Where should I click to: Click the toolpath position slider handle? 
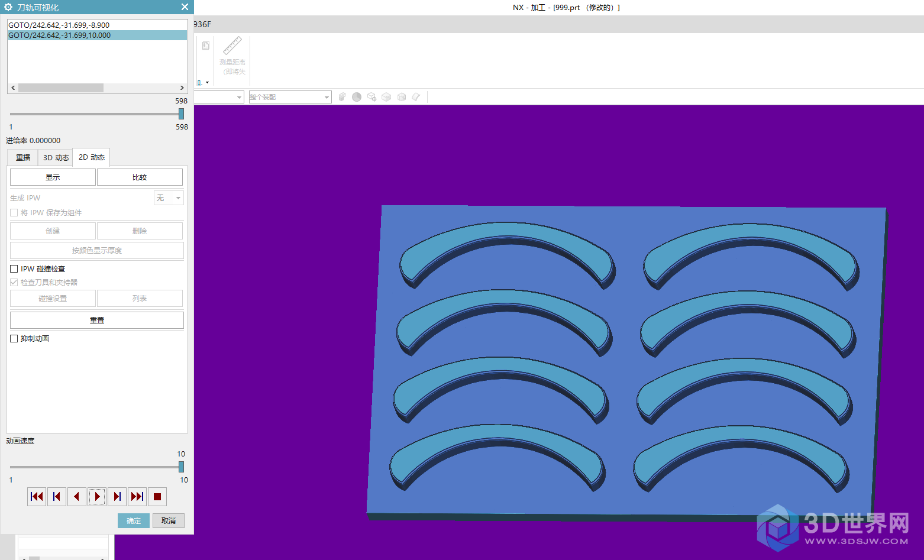tap(181, 114)
